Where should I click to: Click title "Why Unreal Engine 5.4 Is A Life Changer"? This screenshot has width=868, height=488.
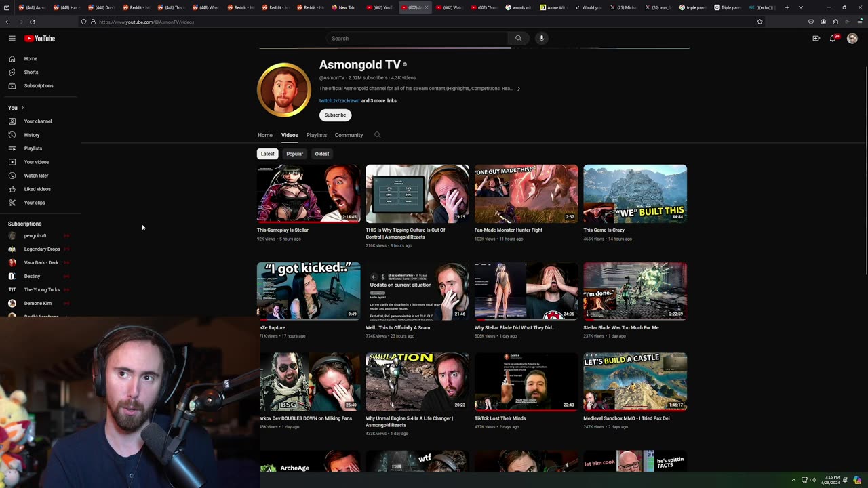(410, 422)
